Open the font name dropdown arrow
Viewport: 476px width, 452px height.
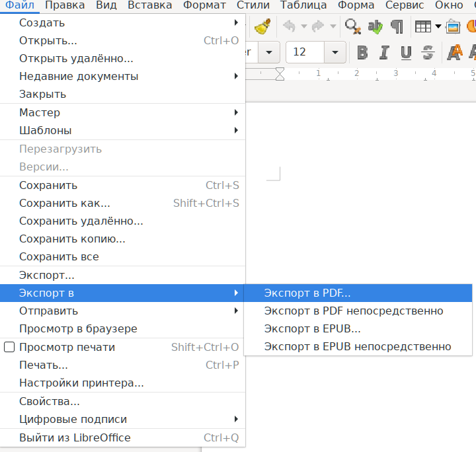[268, 52]
